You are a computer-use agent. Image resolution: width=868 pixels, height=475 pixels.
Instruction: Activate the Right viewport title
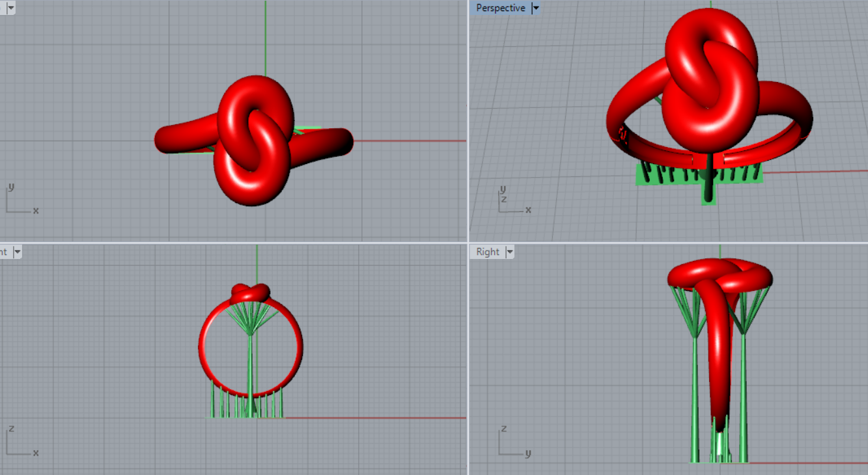coord(488,252)
